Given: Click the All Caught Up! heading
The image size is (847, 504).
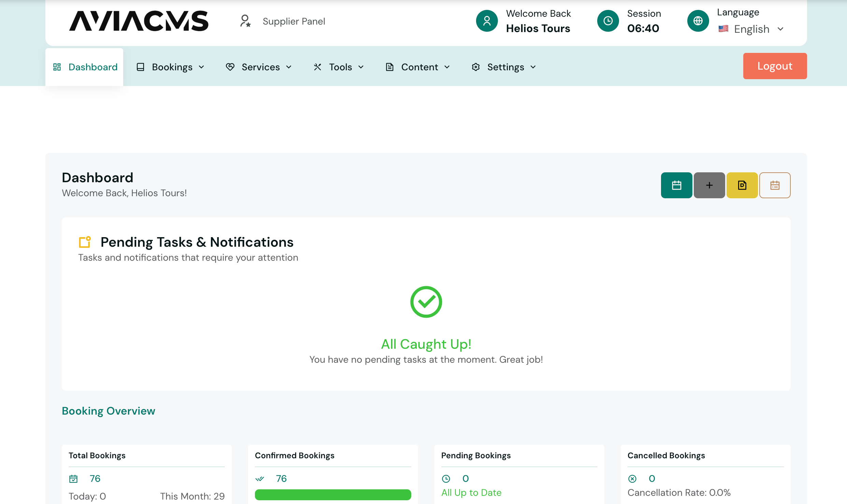Looking at the screenshot, I should (x=426, y=344).
